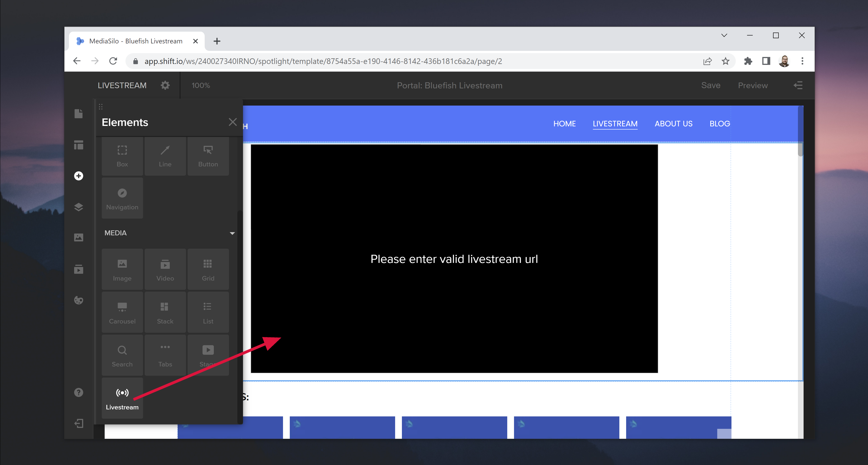Open the help icon at sidebar bottom
This screenshot has width=868, height=465.
click(x=78, y=392)
